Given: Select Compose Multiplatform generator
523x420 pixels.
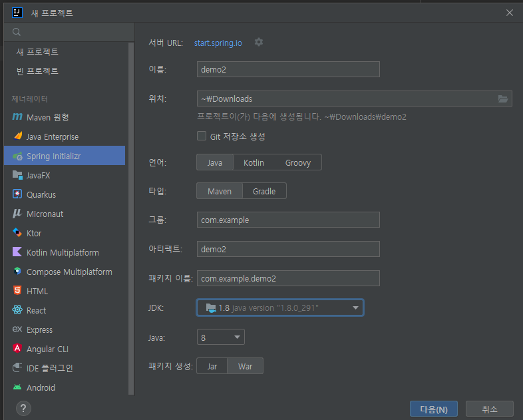Looking at the screenshot, I should click(65, 272).
